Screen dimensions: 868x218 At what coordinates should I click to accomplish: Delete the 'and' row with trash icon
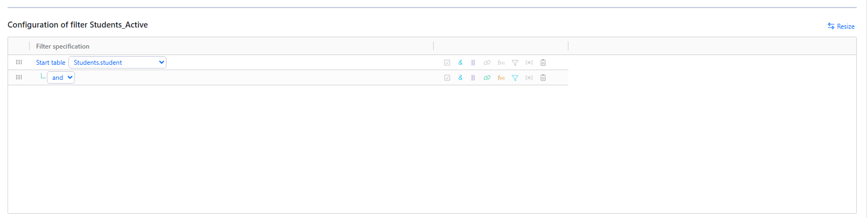pos(543,78)
